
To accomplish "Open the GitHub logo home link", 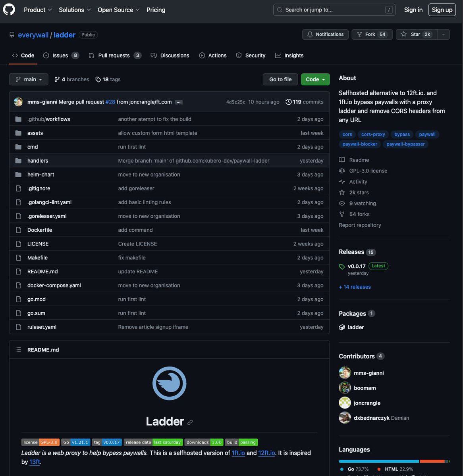I will [x=9, y=10].
